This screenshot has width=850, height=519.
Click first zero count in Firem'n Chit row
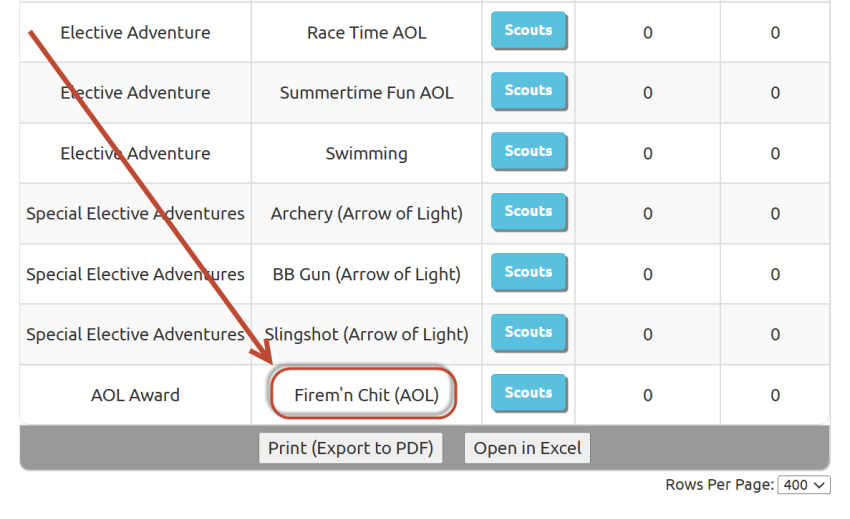[648, 395]
